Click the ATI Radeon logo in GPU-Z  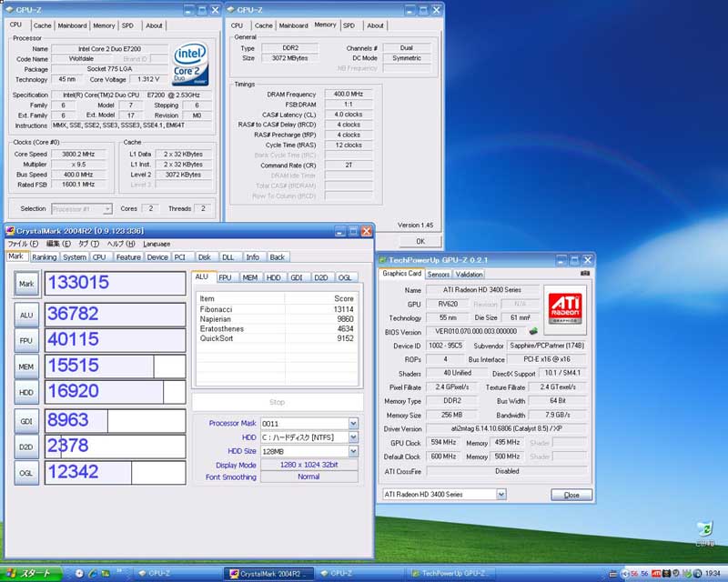pyautogui.click(x=565, y=309)
